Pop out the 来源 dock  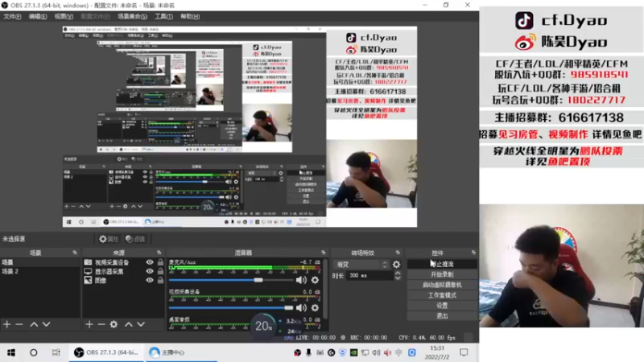pos(159,253)
